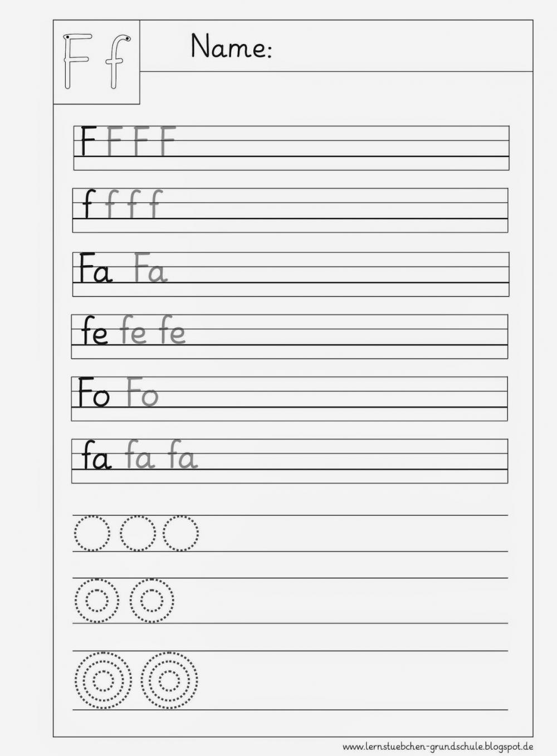Click the last gray capital F in first row
Viewport: 557px width, 756px height.
[168, 141]
